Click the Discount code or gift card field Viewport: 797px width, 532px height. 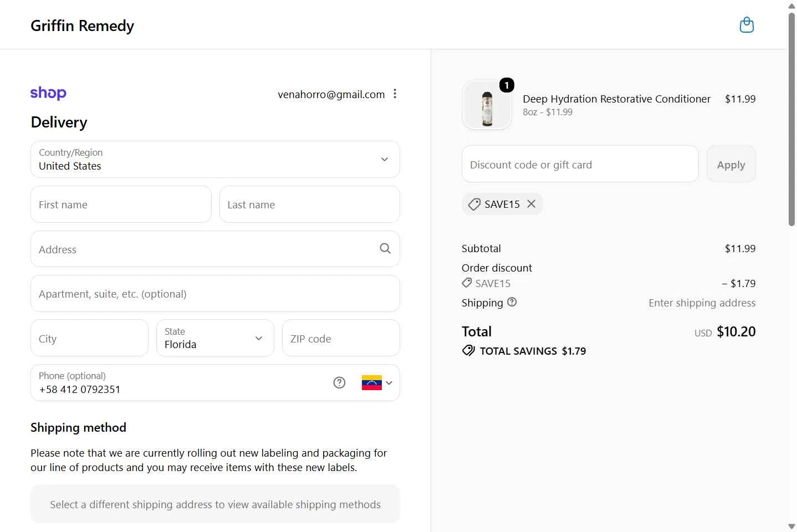tap(580, 164)
